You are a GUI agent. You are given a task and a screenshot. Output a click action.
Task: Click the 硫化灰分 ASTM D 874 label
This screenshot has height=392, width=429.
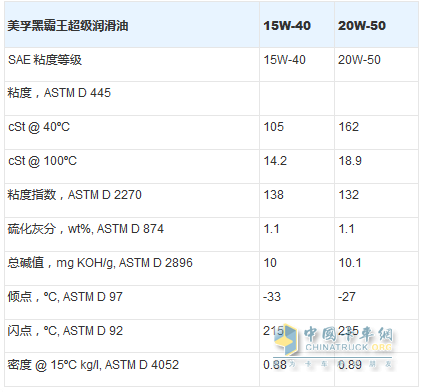pyautogui.click(x=86, y=229)
